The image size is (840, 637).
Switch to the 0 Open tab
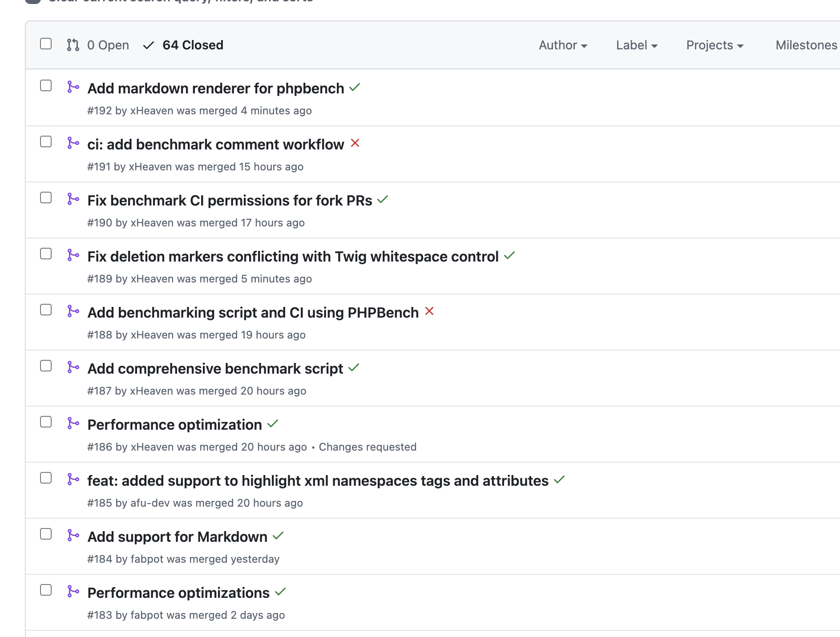tap(108, 45)
